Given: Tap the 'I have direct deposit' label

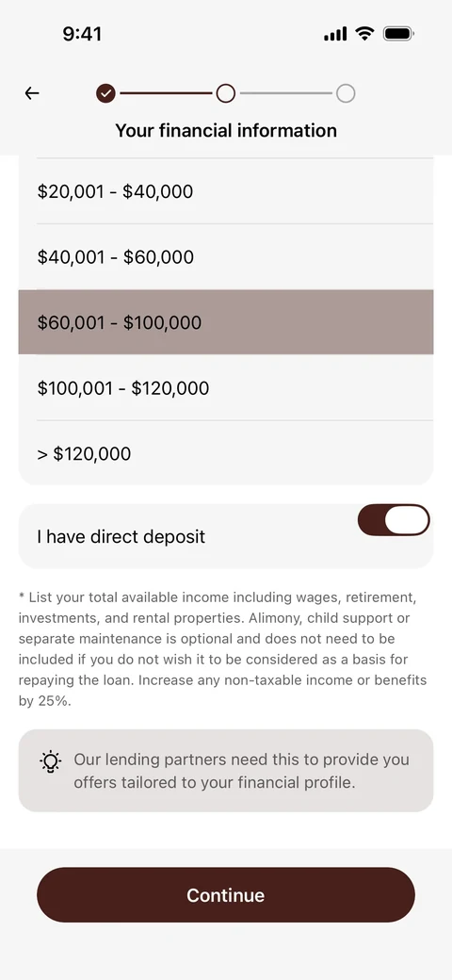Looking at the screenshot, I should point(121,537).
